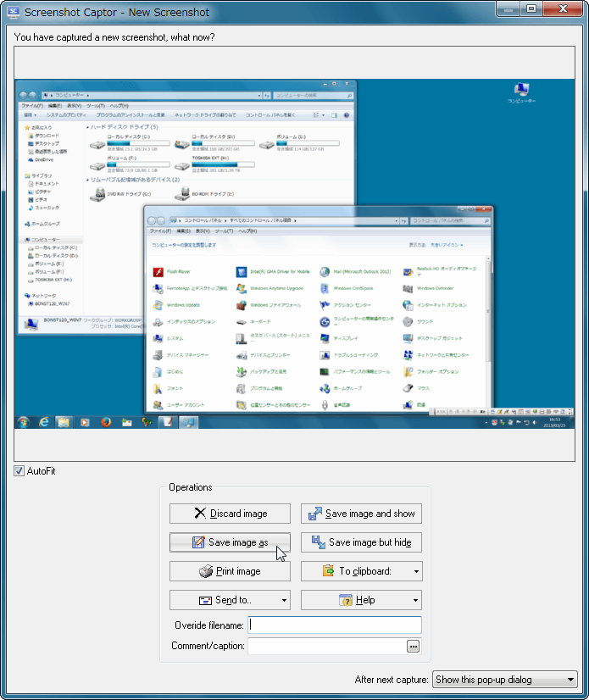Open the After next capture combo box
The image size is (589, 700).
504,680
